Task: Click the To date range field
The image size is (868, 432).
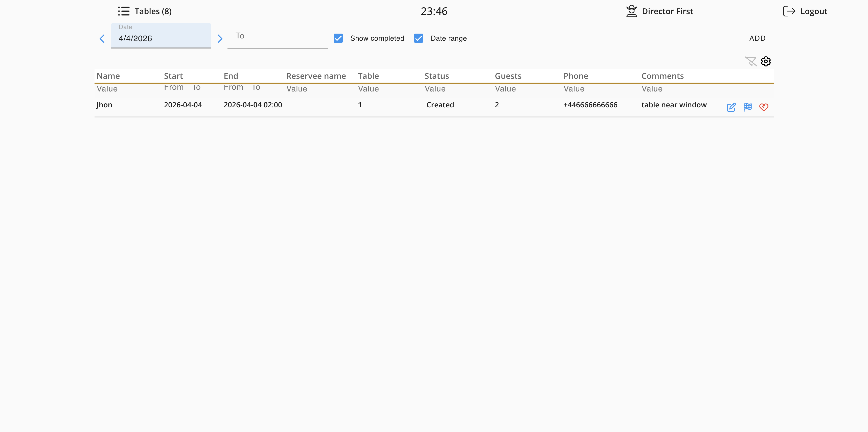Action: click(x=277, y=38)
